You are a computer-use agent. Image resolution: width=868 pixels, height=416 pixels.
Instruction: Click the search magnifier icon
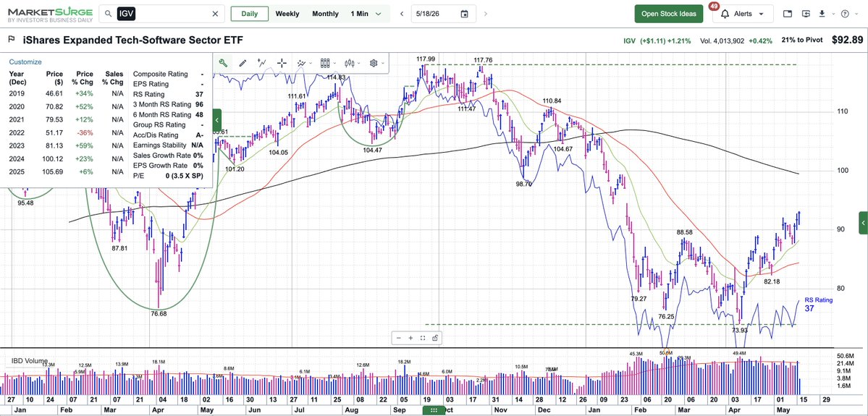point(109,14)
